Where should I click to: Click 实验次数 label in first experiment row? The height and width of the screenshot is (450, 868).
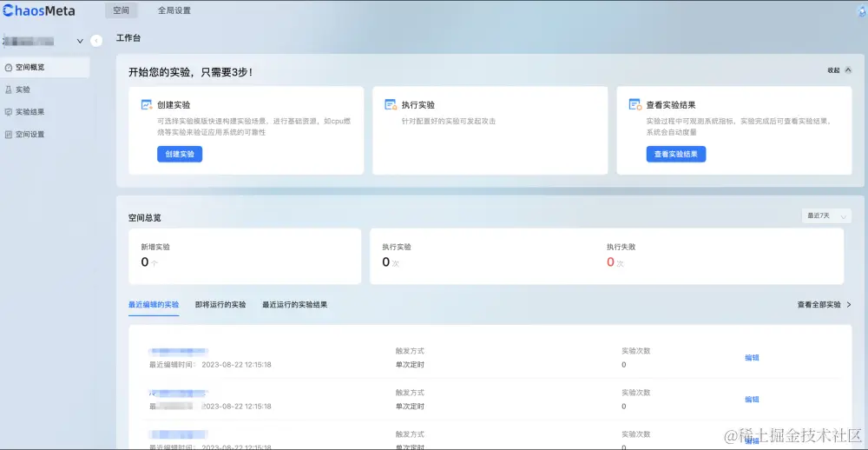click(x=636, y=351)
